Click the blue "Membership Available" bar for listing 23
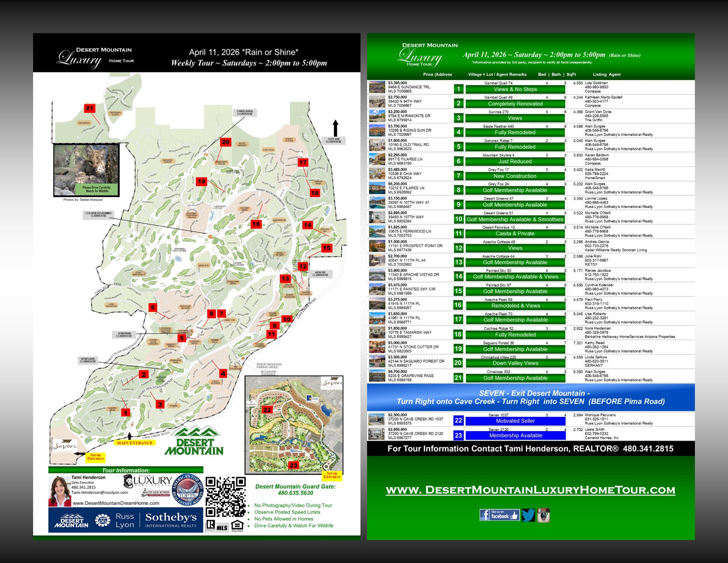This screenshot has height=563, width=728. click(x=515, y=435)
